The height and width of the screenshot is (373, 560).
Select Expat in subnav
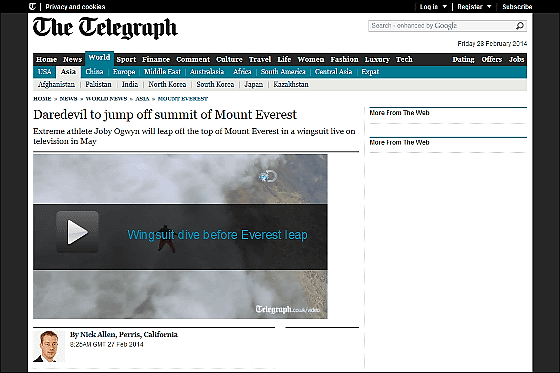pos(370,71)
